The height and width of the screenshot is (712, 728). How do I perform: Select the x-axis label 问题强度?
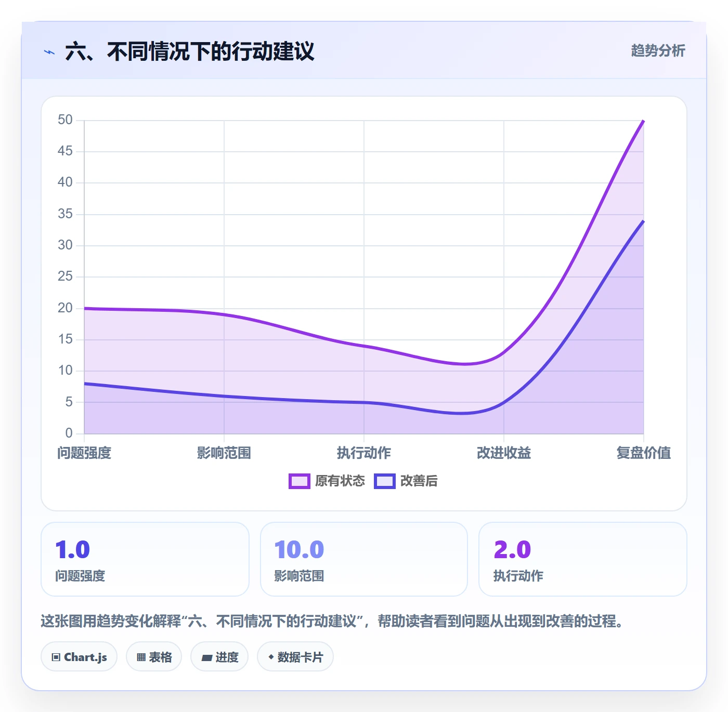[84, 453]
